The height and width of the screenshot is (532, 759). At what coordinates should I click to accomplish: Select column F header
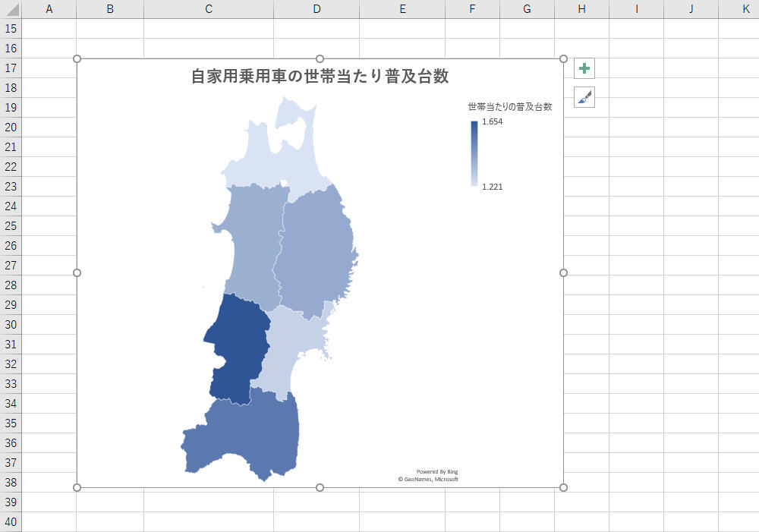472,9
